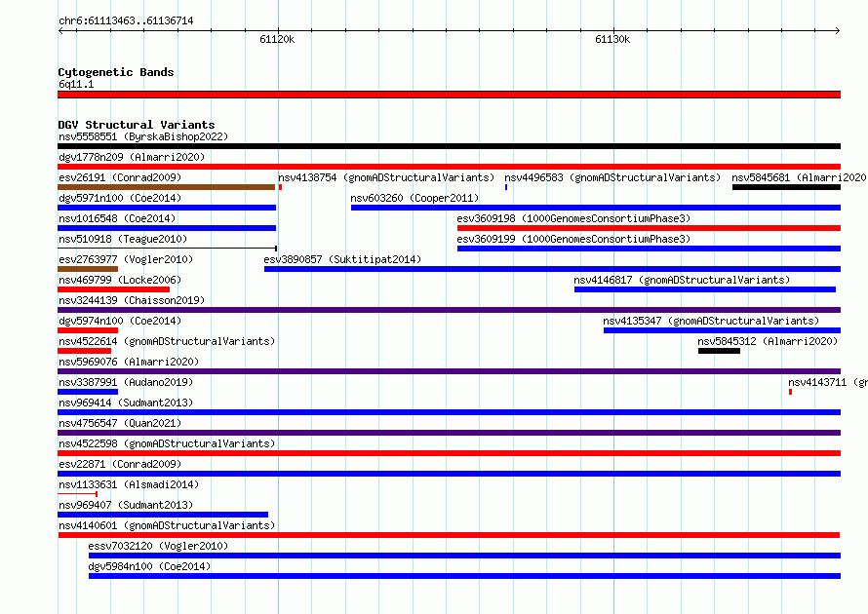Open nsv4138754 (gnomADStructuralVariants) label

pyautogui.click(x=386, y=177)
